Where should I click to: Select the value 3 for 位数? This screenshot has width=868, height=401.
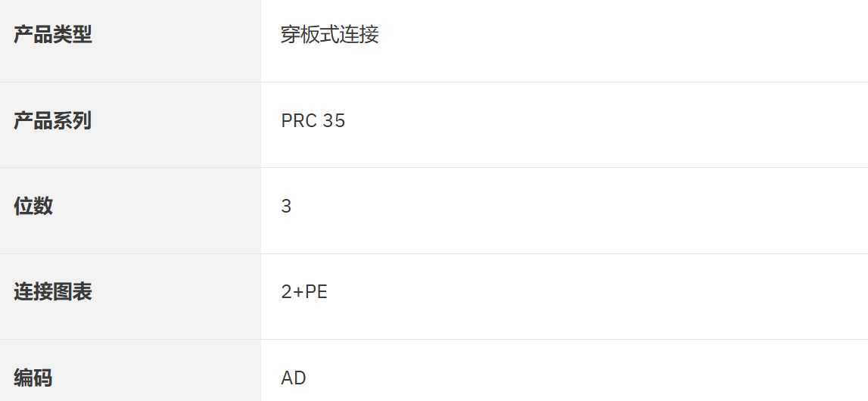click(286, 207)
